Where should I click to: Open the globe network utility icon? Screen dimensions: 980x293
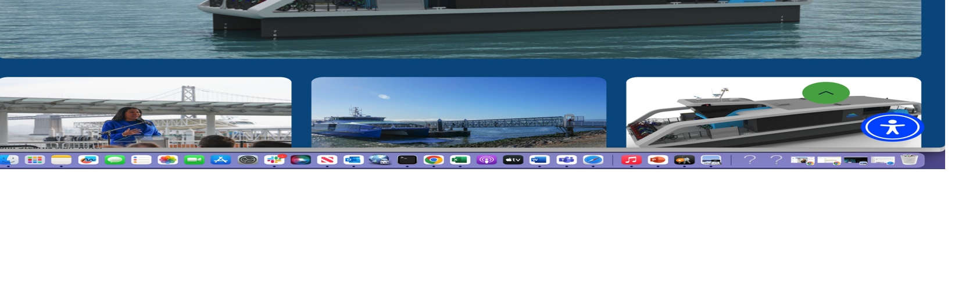tap(380, 160)
